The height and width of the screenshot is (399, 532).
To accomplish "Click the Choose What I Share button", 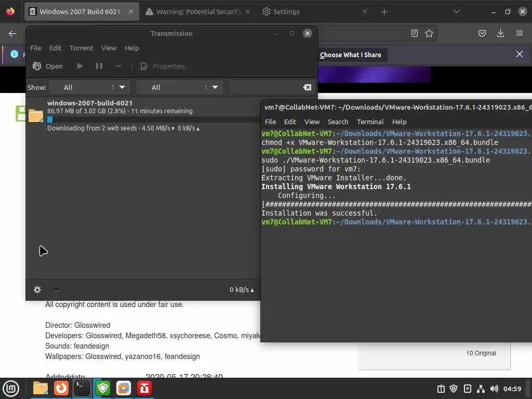I will coord(351,55).
